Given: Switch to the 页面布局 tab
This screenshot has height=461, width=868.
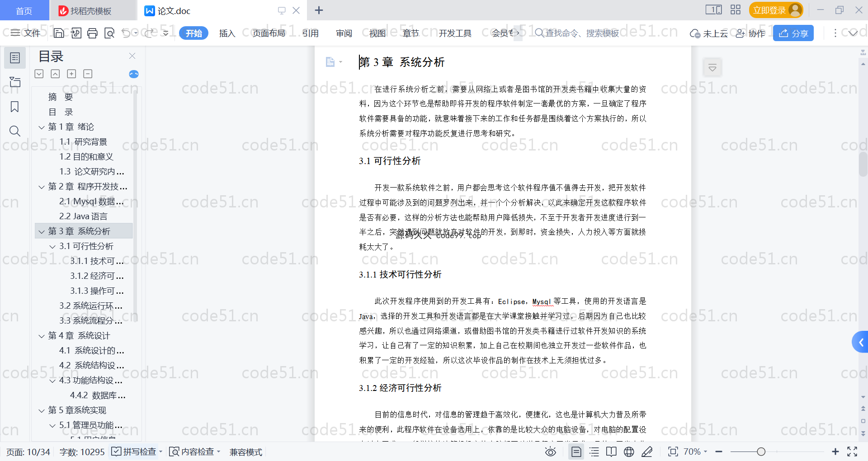Looking at the screenshot, I should (x=269, y=33).
